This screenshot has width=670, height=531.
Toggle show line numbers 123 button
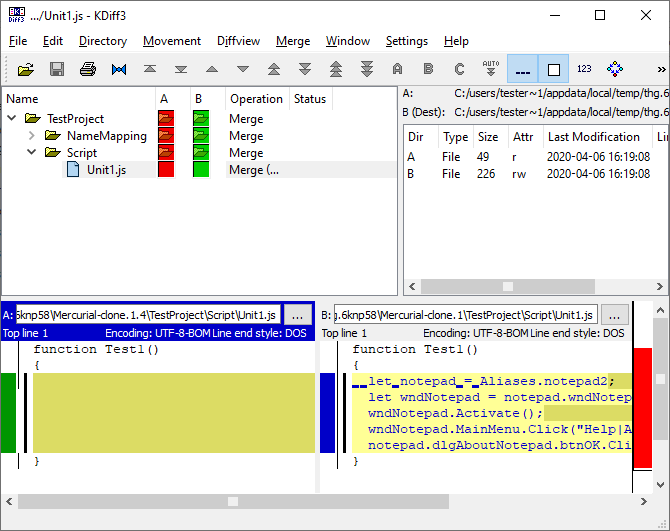point(584,69)
